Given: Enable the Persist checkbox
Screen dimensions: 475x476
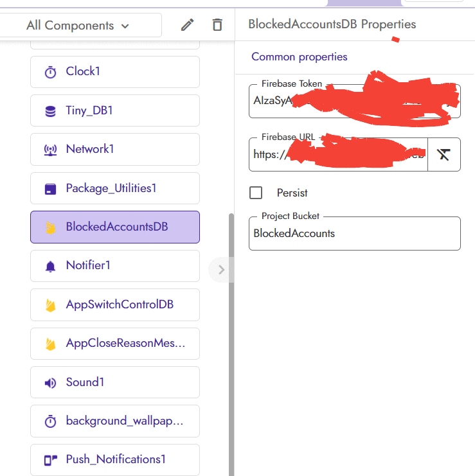Looking at the screenshot, I should [256, 193].
